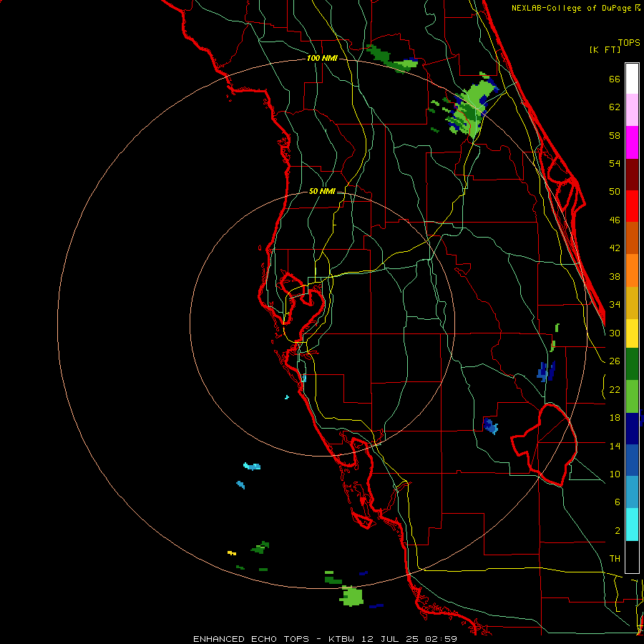Select the dark red legend swatch
The image size is (644, 644).
pyautogui.click(x=632, y=174)
